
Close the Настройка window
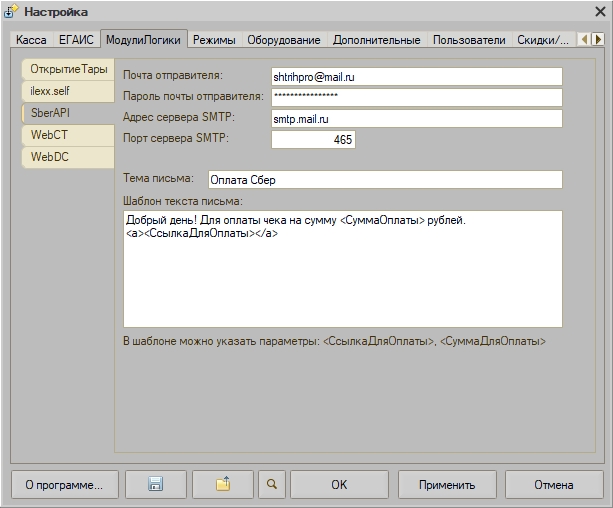click(x=598, y=12)
